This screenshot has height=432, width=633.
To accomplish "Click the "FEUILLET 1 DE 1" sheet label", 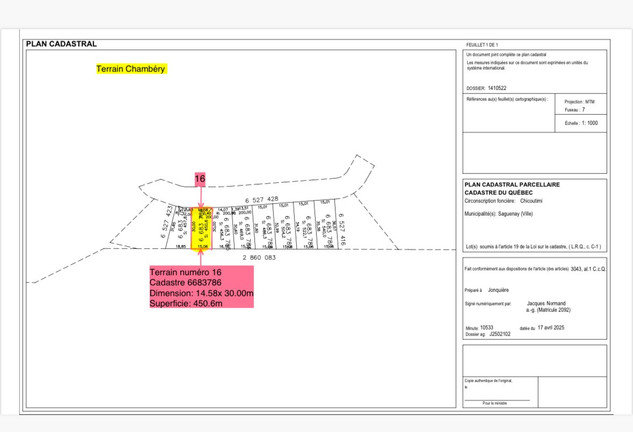I will (483, 45).
